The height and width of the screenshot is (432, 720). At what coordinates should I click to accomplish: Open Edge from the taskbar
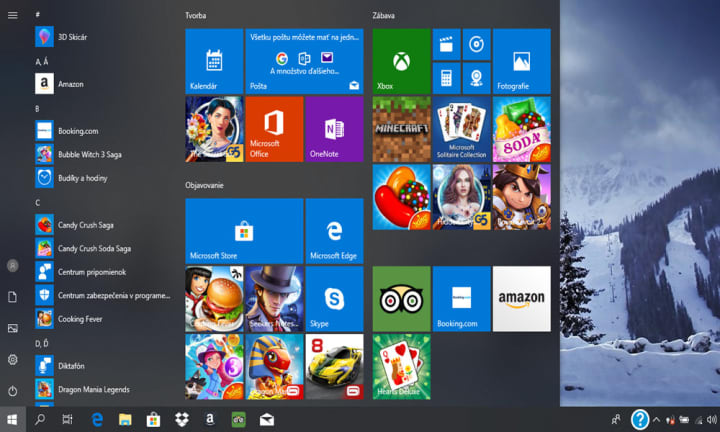[x=97, y=419]
